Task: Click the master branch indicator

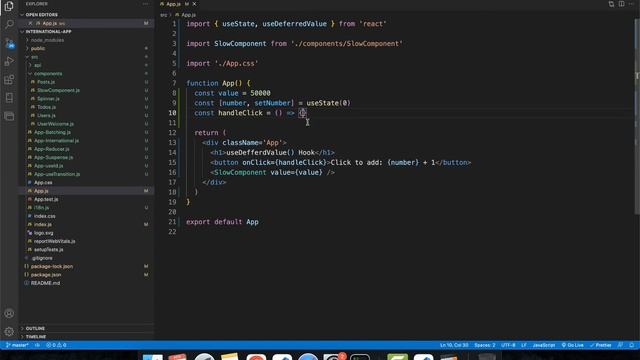Action: pyautogui.click(x=17, y=345)
